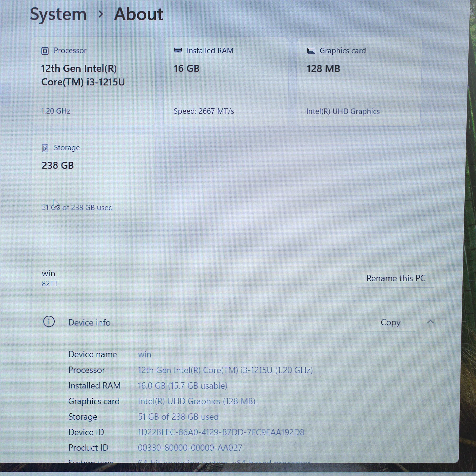Click the About breadcrumb title

click(x=138, y=14)
